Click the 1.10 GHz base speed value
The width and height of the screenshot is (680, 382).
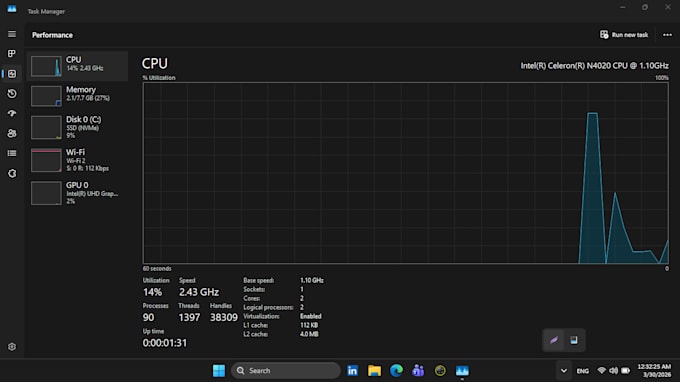[x=312, y=281]
